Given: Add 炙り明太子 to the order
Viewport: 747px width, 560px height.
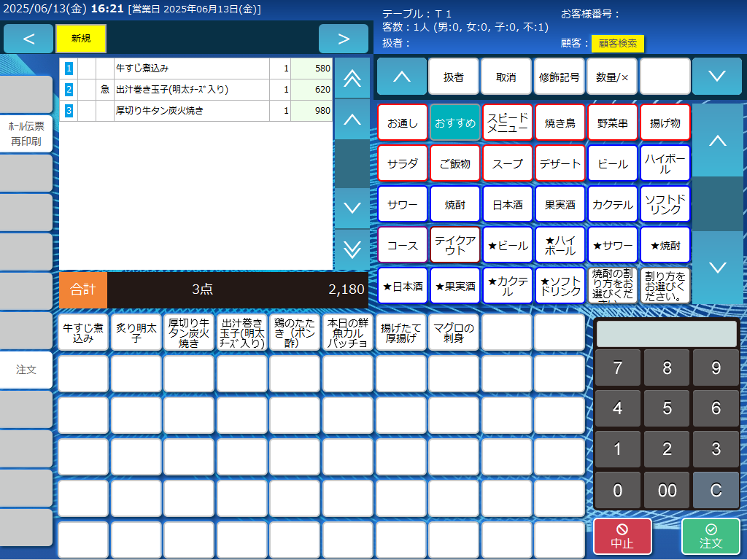Looking at the screenshot, I should pyautogui.click(x=136, y=332).
